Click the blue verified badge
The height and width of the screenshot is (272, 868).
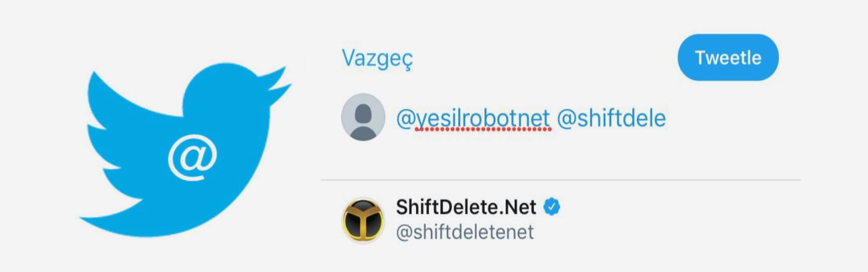click(x=551, y=207)
